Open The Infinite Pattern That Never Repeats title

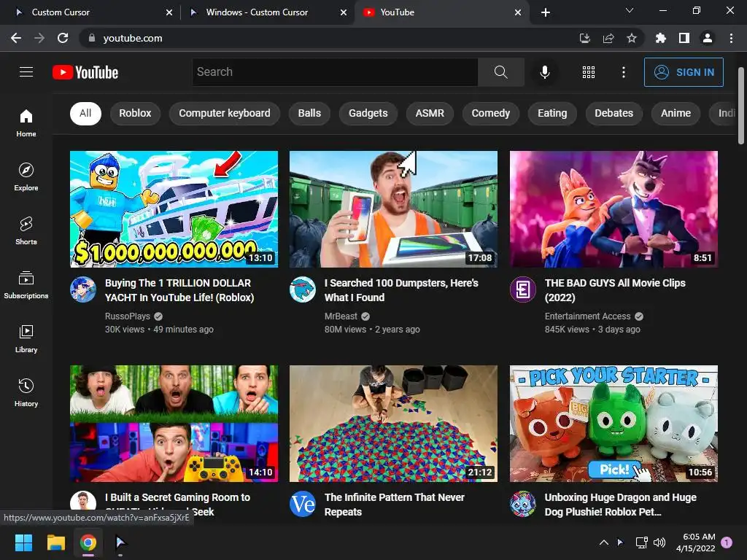[x=395, y=505]
